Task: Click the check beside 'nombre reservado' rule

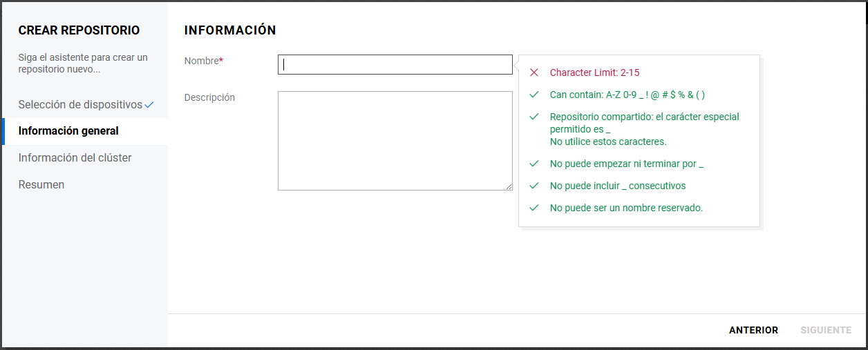Action: 534,208
